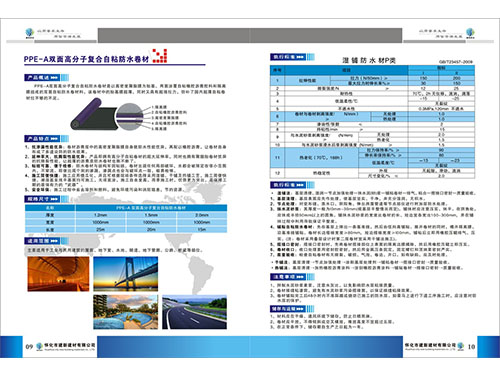Open the resort swimming pool photo

tap(126, 312)
